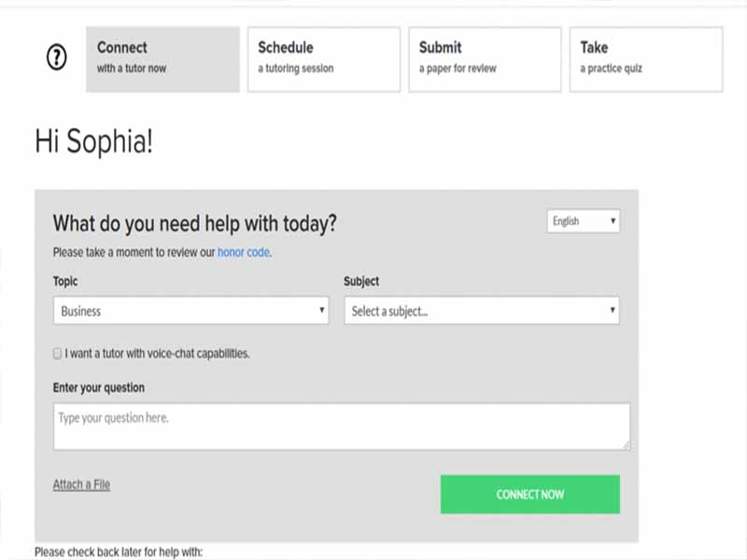
Task: Open the English language dropdown
Action: (x=584, y=221)
